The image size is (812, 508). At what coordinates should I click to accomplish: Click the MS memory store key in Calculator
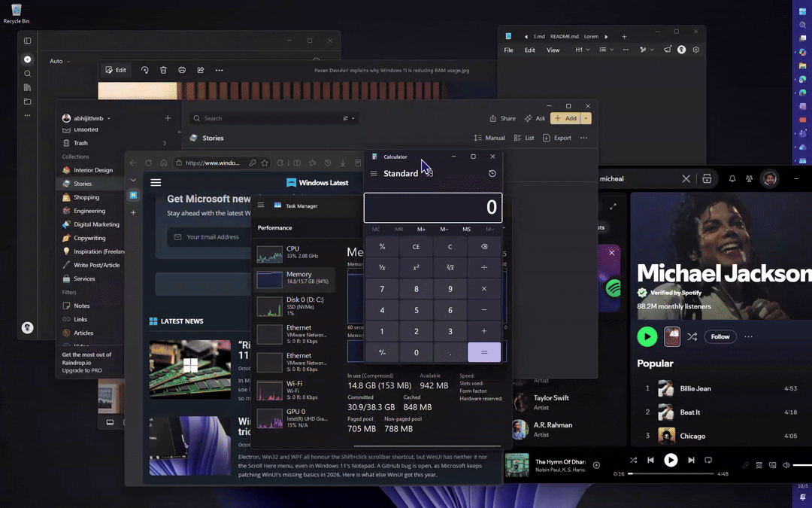[467, 229]
